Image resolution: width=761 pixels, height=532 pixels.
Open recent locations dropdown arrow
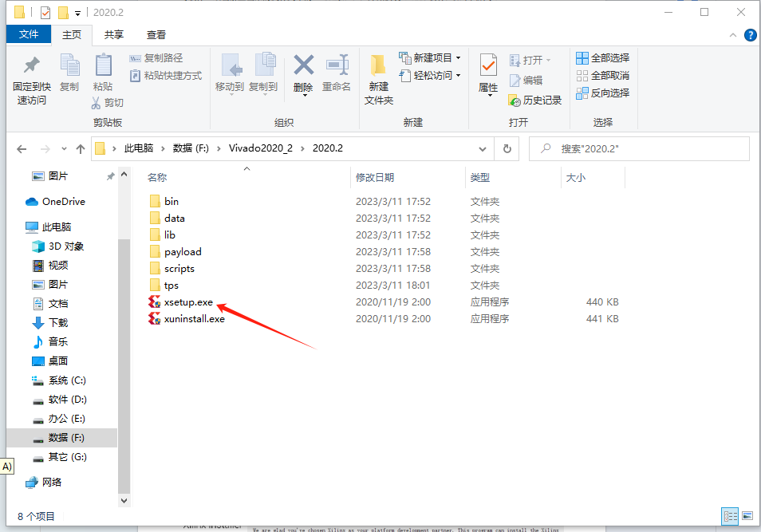click(64, 148)
